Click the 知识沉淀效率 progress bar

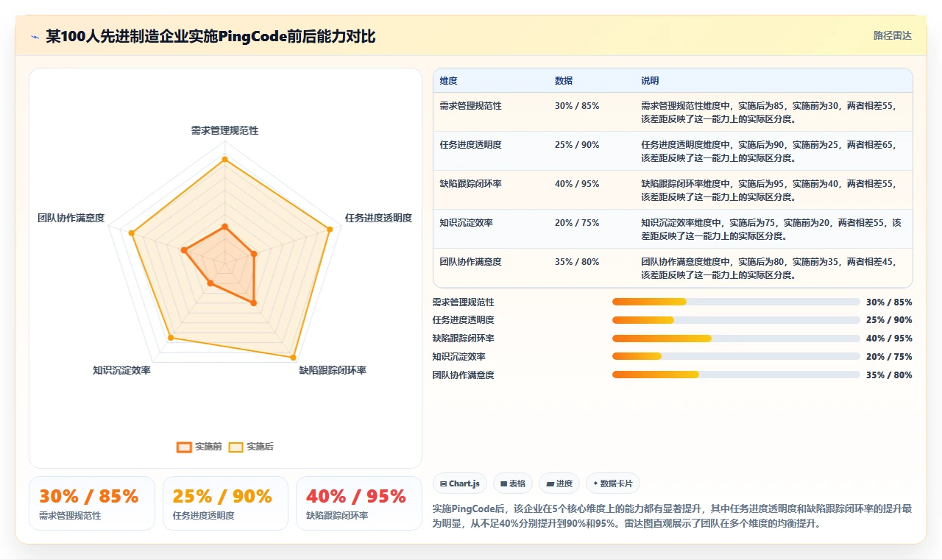(736, 356)
